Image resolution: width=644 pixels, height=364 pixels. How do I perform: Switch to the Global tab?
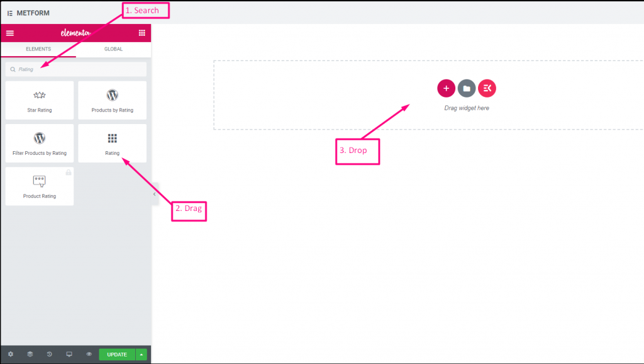pyautogui.click(x=113, y=49)
